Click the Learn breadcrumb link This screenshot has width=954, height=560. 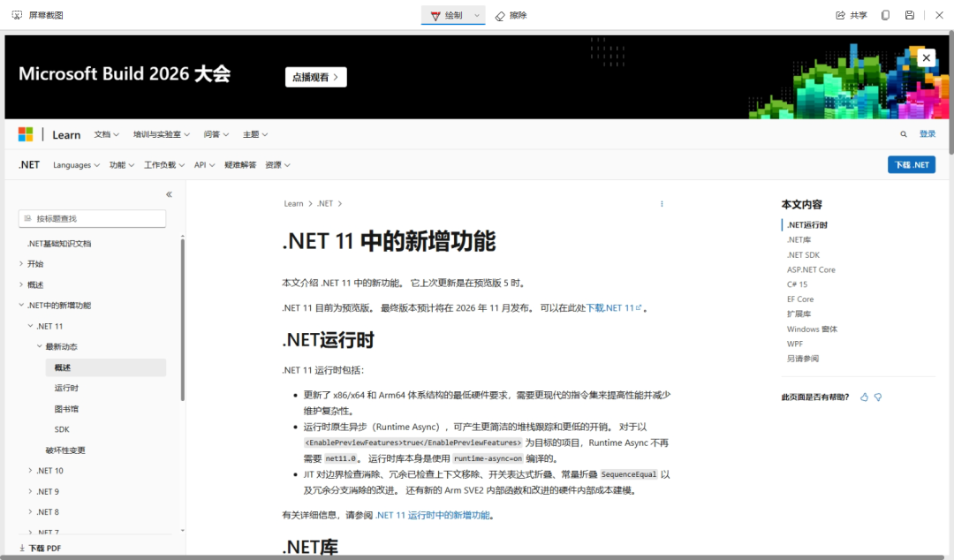point(293,204)
